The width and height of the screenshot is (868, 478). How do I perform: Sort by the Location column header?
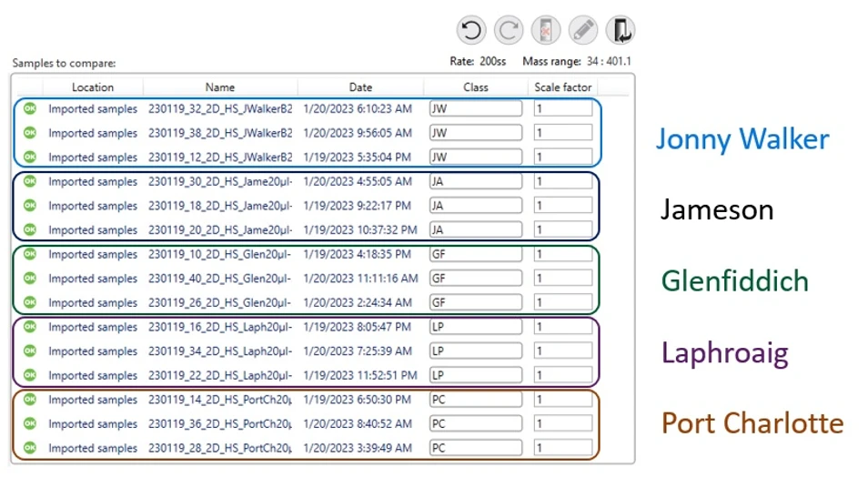(93, 87)
